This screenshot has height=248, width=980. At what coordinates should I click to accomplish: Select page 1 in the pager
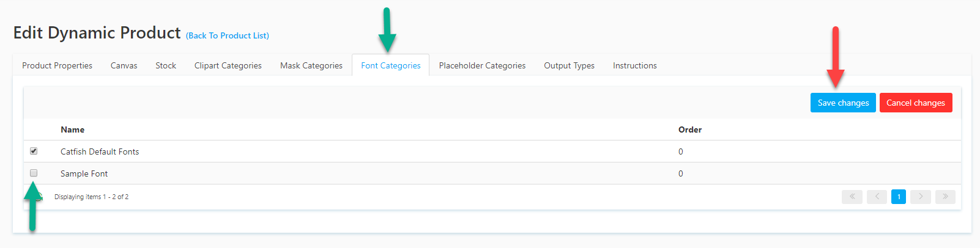point(899,197)
